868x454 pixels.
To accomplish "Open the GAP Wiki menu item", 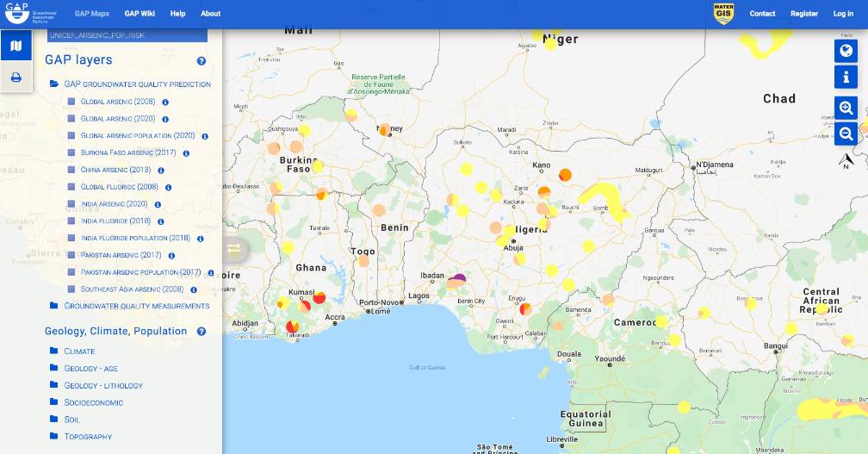I will 139,14.
